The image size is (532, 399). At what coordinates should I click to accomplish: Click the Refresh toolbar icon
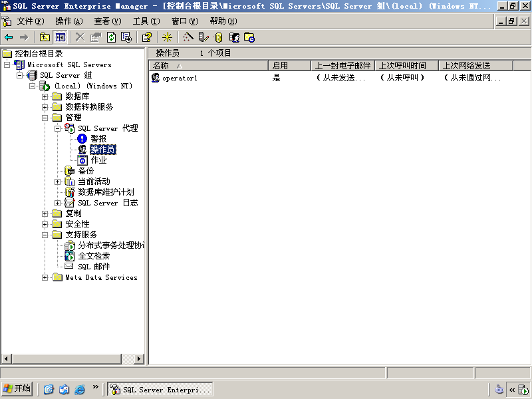pyautogui.click(x=111, y=37)
